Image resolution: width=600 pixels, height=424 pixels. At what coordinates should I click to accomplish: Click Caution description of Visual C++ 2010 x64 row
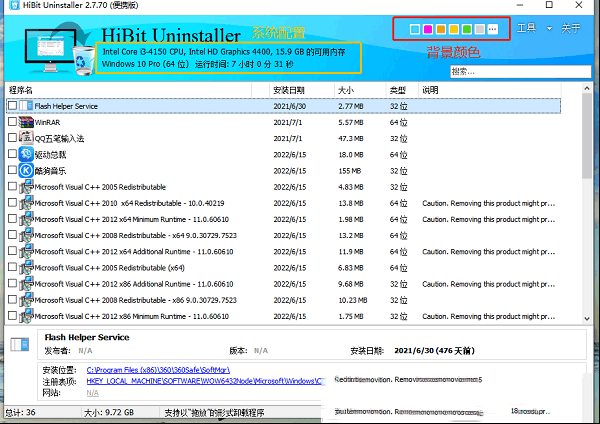[x=489, y=203]
